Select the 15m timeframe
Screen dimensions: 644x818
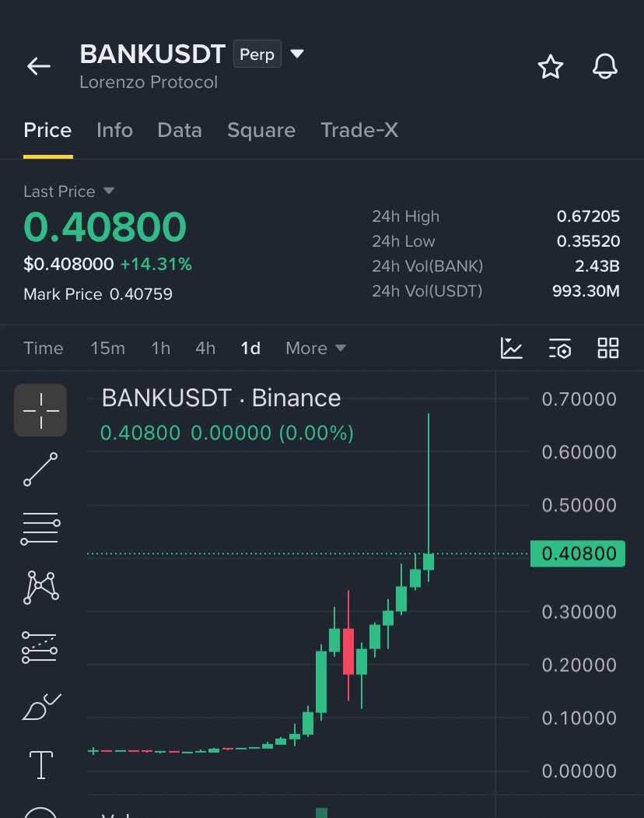point(108,348)
